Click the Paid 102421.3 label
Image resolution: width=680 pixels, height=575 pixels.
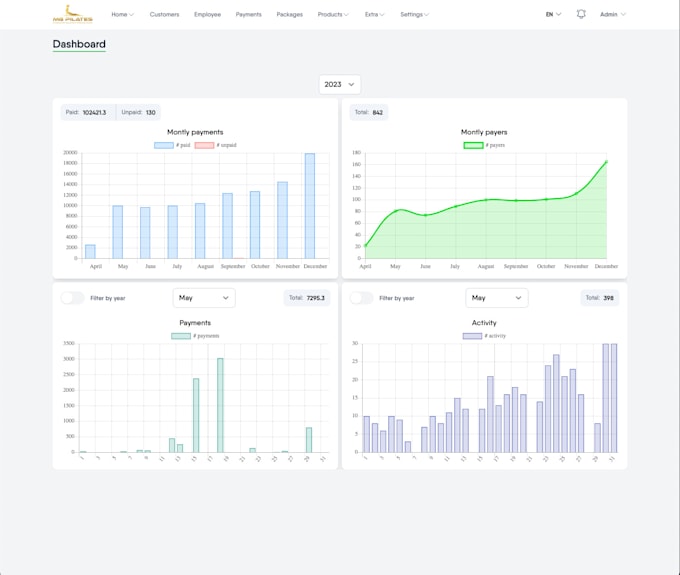[86, 112]
